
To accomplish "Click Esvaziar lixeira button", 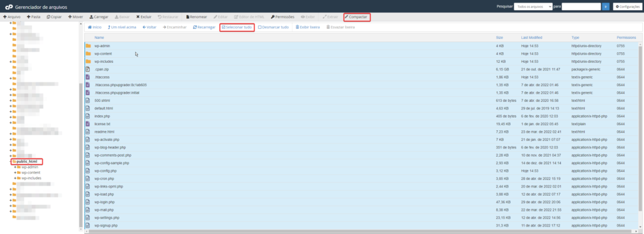I will click(x=340, y=27).
